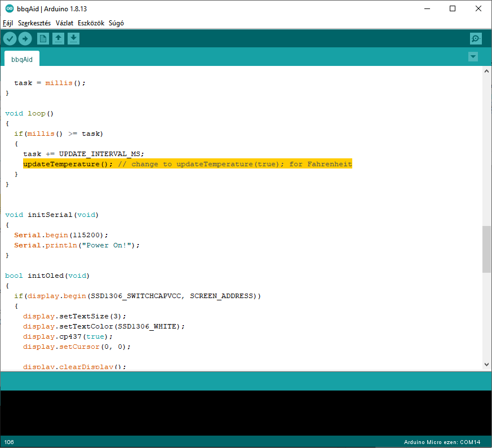The image size is (492, 448).
Task: Click the scrollbar down arrow
Action: click(x=486, y=365)
